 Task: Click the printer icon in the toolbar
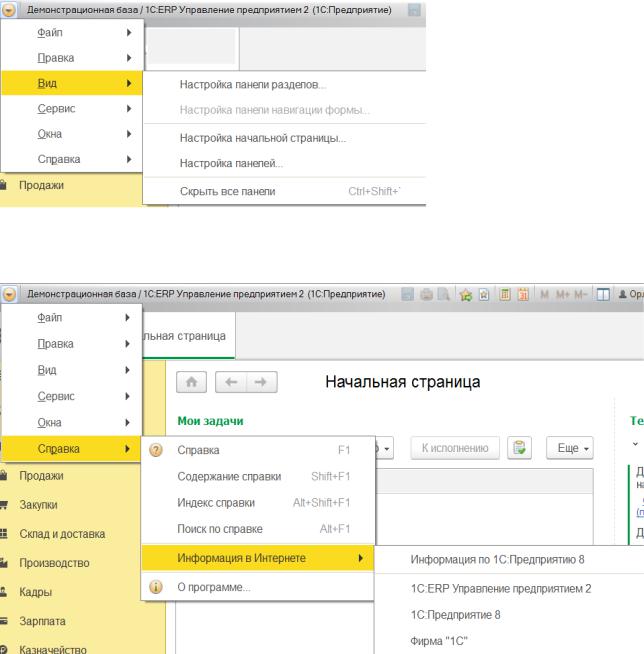[x=426, y=294]
